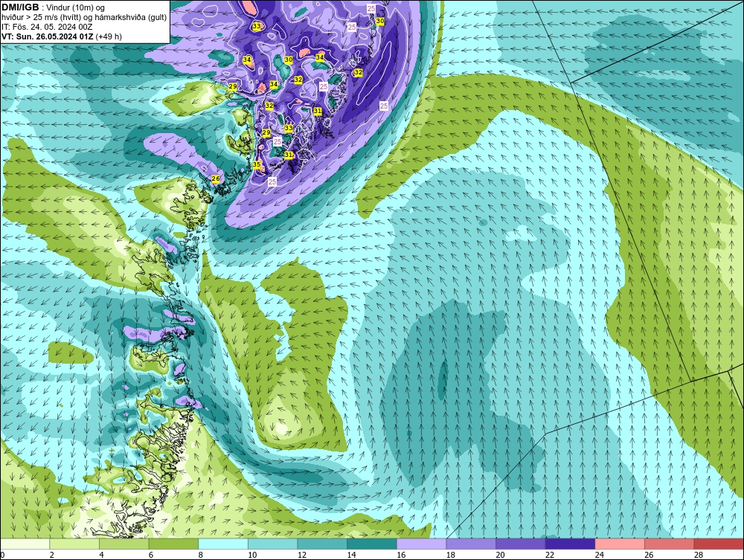Select the "16" tick label on the color scale
This screenshot has height=560, width=744.
click(401, 555)
